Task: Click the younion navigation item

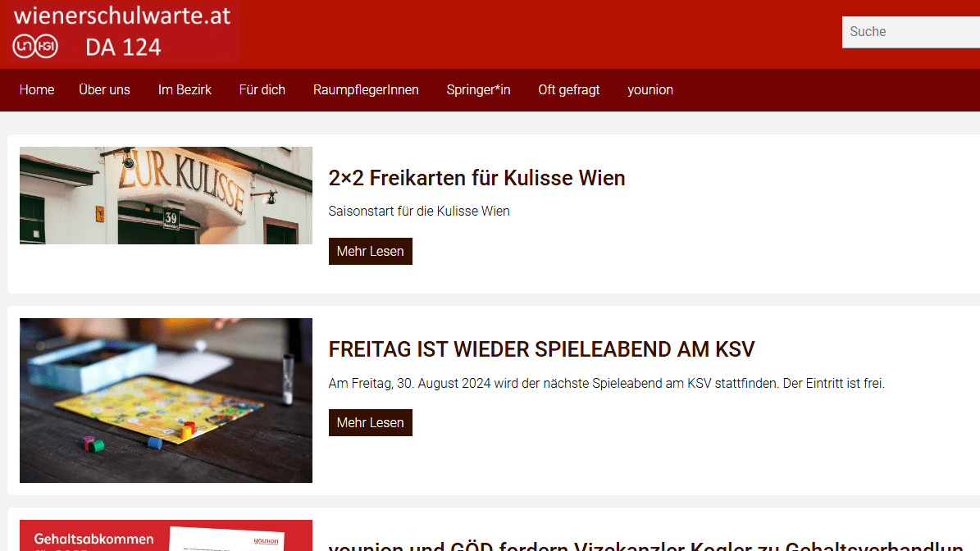Action: coord(650,90)
